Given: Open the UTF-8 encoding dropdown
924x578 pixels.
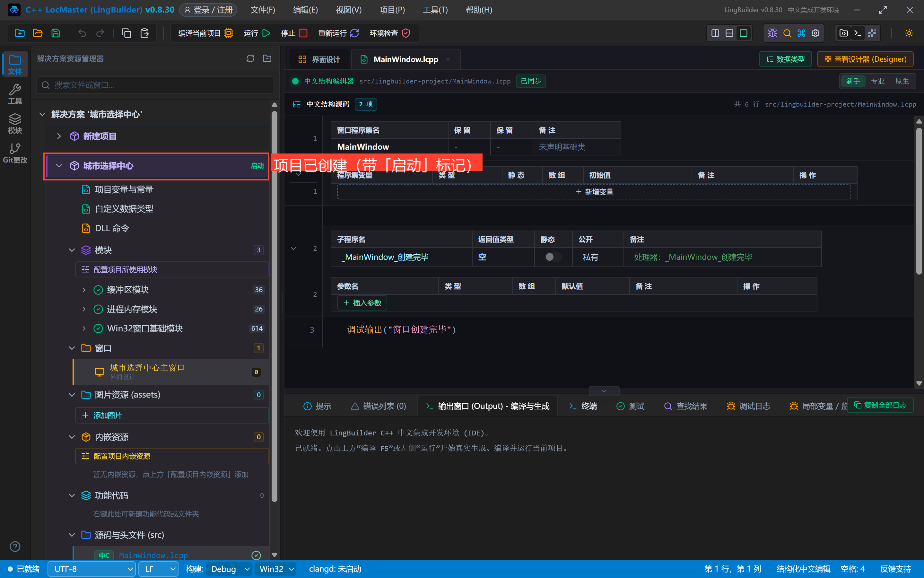Looking at the screenshot, I should 91,569.
